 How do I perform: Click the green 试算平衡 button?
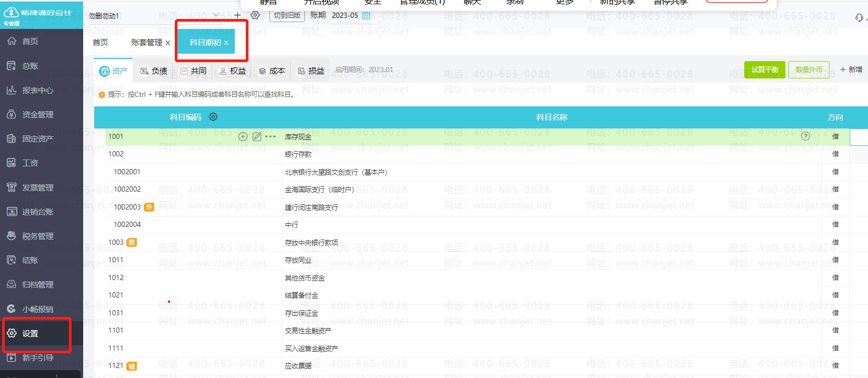coord(765,69)
